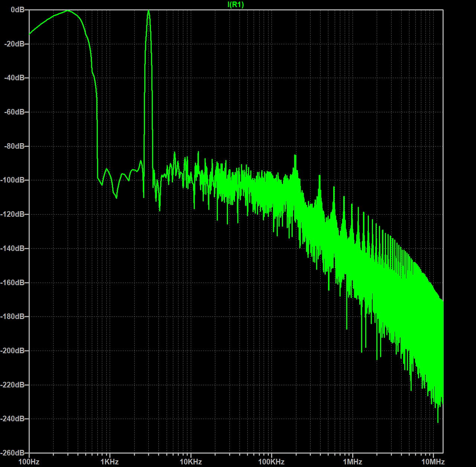Click the -260dB axis label

(13, 453)
